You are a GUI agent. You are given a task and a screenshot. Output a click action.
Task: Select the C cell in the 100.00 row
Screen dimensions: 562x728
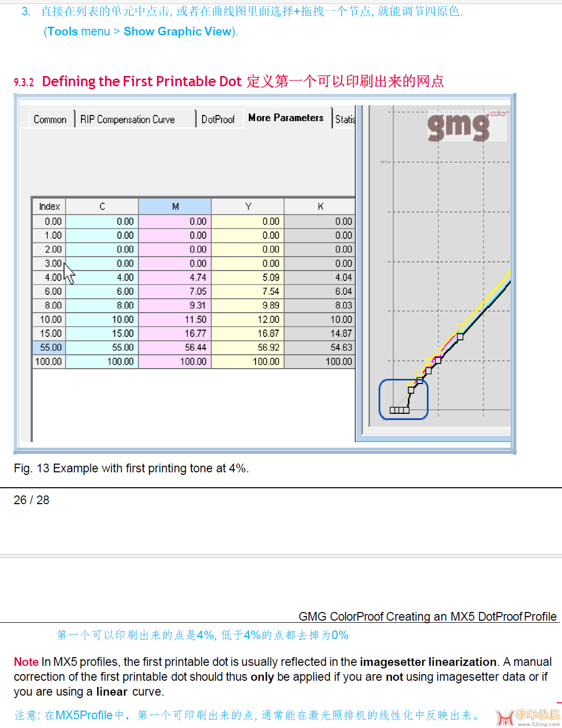point(102,361)
